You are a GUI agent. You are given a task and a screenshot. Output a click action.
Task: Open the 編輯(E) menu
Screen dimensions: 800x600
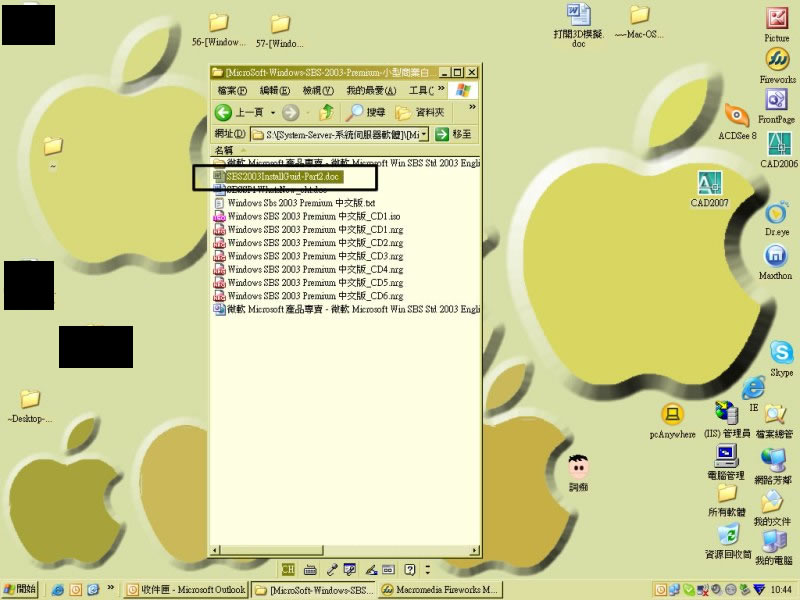coord(274,91)
